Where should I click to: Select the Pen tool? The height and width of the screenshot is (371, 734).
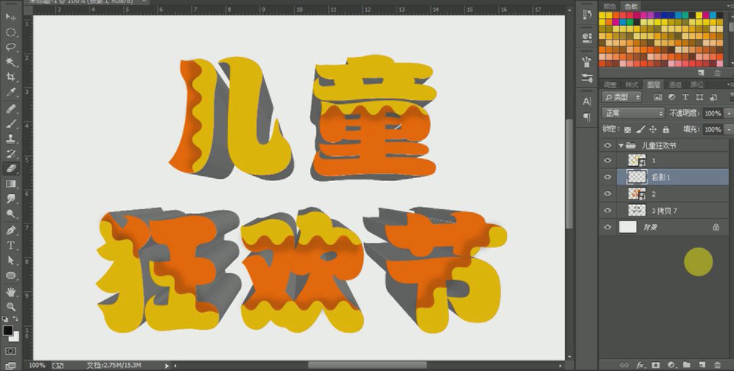11,230
